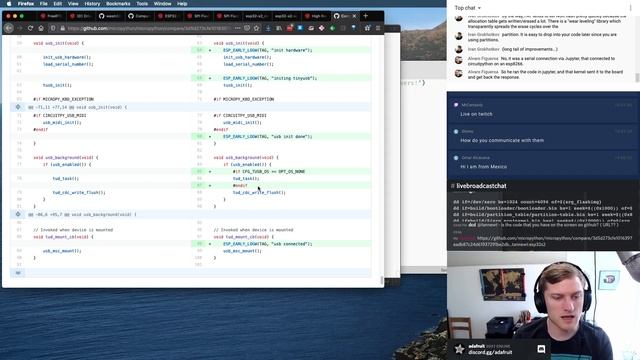This screenshot has height=360, width=640.
Task: Open the File menu
Action: pos(44,4)
